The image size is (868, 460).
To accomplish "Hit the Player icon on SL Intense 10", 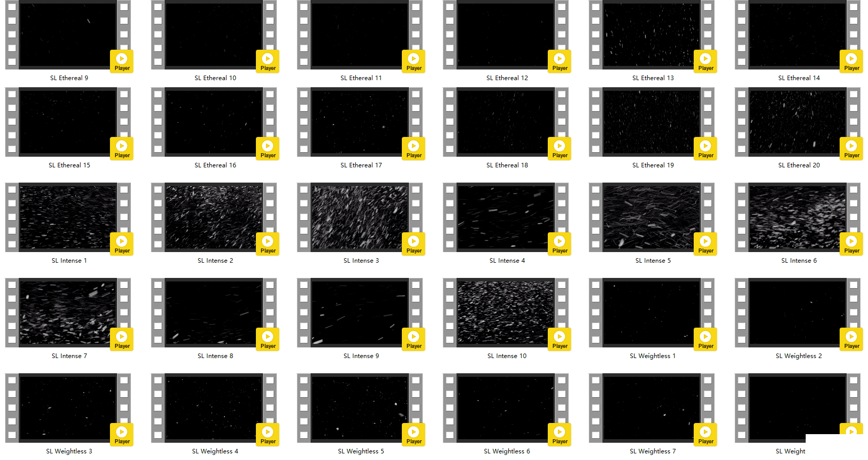I will click(x=559, y=339).
